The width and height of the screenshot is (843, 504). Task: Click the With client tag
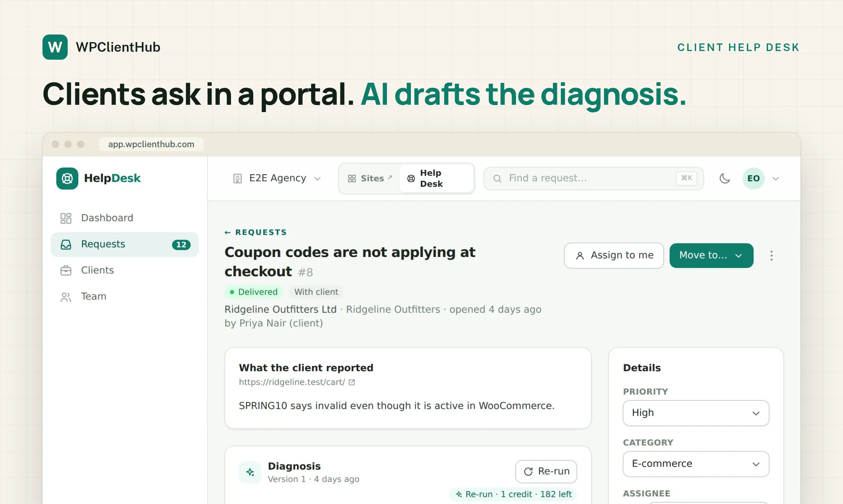(x=316, y=292)
